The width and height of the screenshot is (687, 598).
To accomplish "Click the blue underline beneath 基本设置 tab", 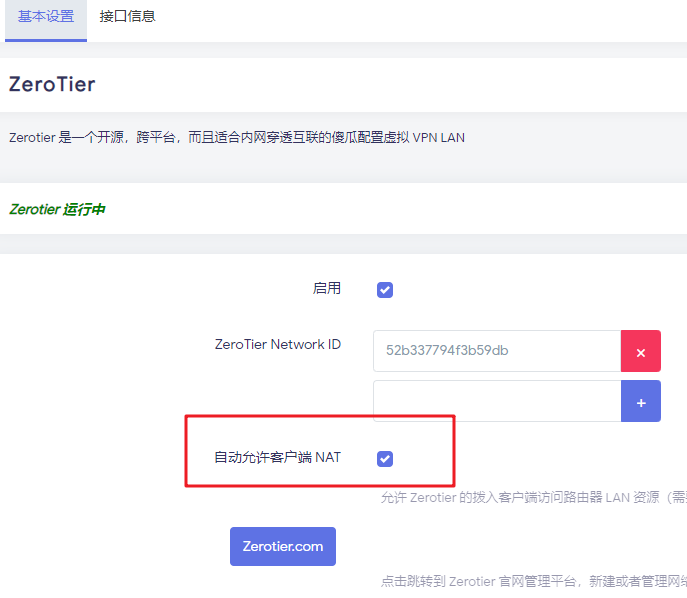I will (46, 40).
